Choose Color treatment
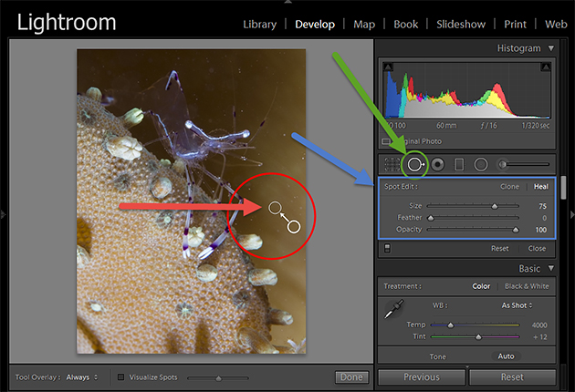 coord(481,286)
